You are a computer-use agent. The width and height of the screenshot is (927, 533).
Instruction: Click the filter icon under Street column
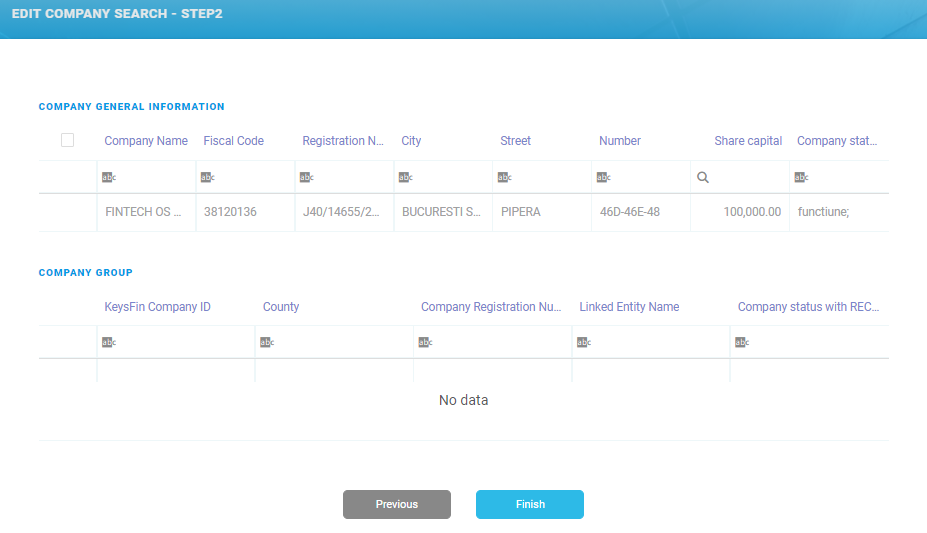coord(504,177)
